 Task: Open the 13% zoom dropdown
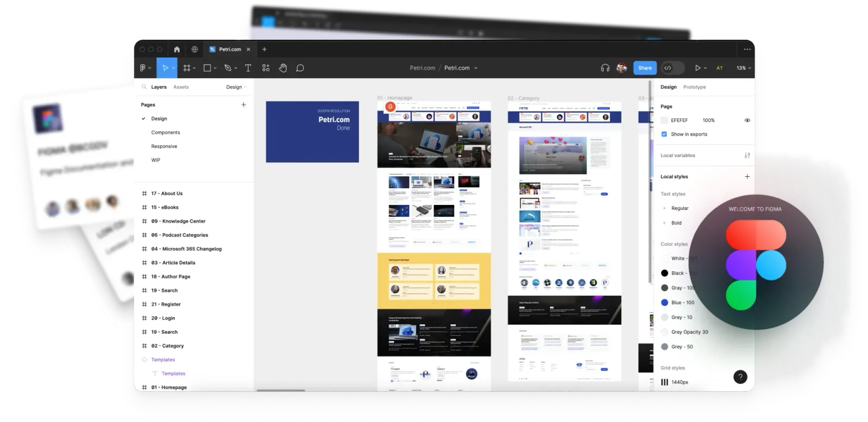(x=744, y=68)
